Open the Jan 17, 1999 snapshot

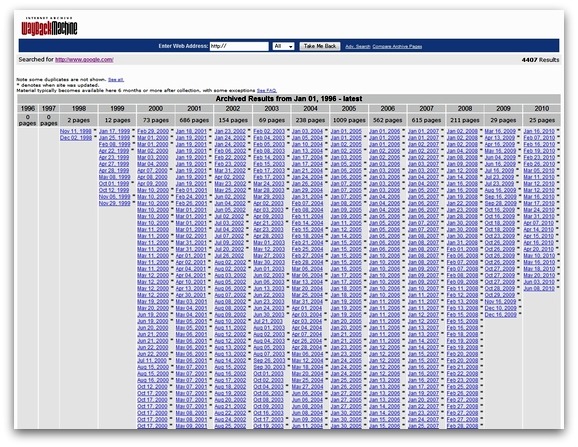tap(114, 131)
